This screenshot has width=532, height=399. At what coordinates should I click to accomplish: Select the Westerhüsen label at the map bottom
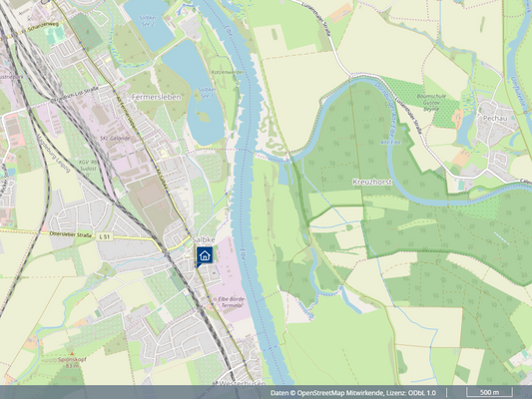pyautogui.click(x=241, y=383)
